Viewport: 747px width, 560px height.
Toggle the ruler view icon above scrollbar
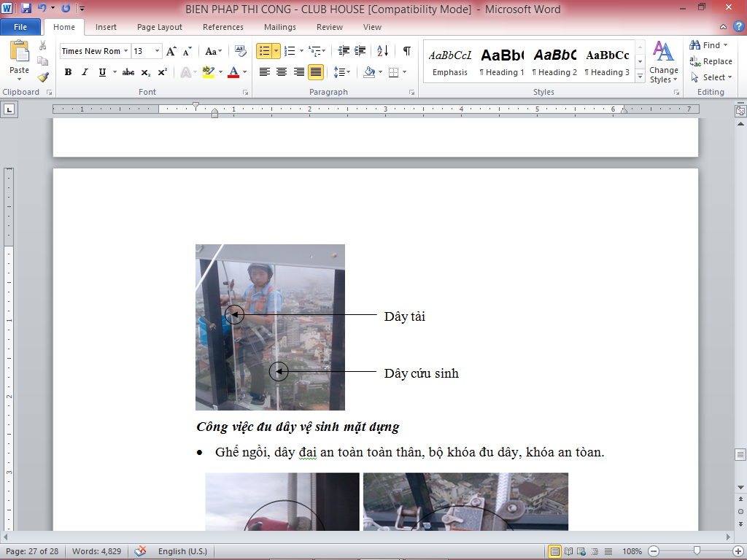click(x=740, y=111)
